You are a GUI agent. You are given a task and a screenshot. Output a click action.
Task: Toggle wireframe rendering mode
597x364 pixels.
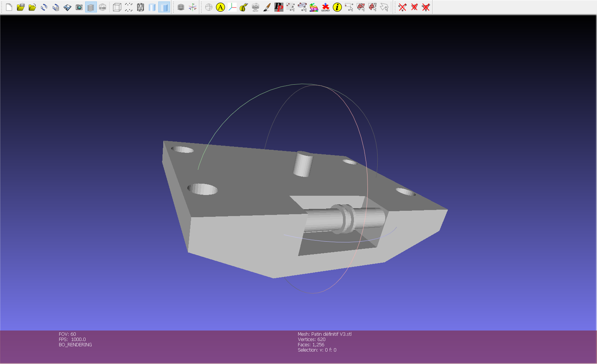point(141,7)
